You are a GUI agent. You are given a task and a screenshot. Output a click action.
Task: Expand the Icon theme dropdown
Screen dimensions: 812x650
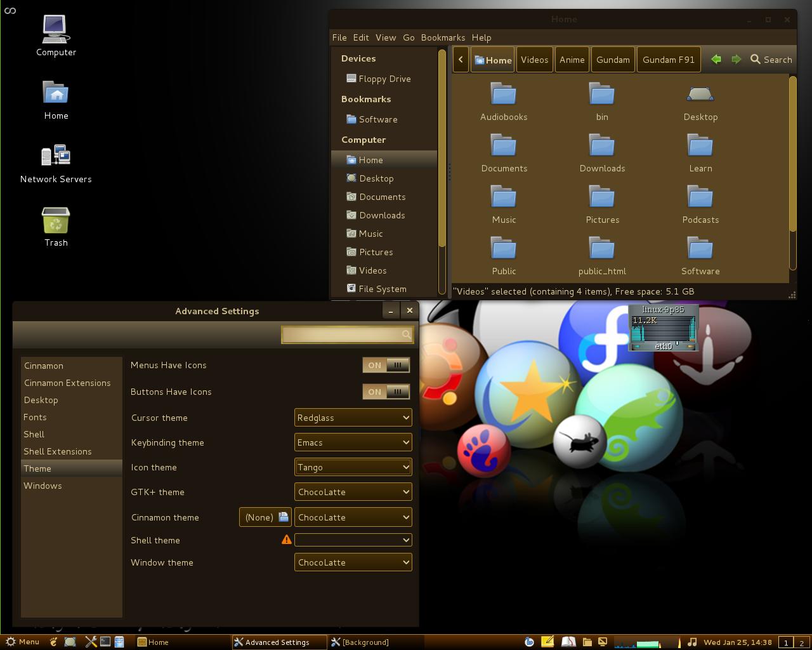tap(353, 467)
